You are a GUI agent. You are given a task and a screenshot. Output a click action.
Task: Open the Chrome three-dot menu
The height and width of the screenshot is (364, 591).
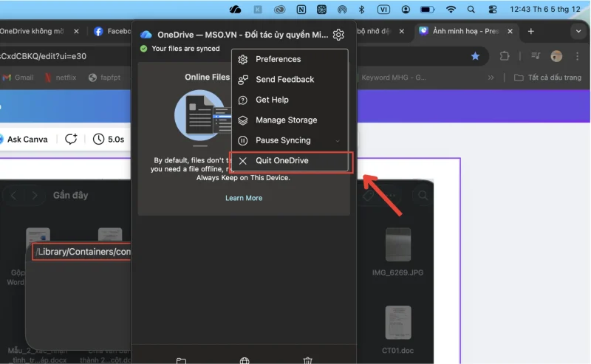[x=577, y=56]
